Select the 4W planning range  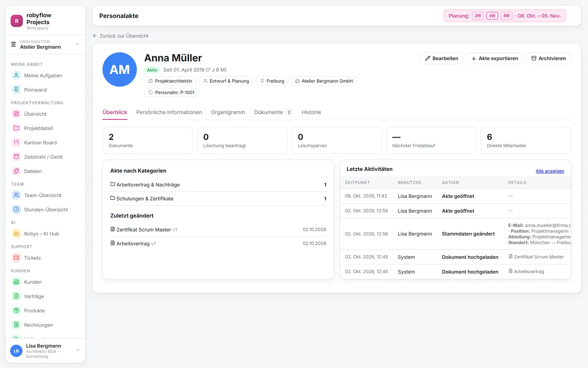tap(492, 16)
